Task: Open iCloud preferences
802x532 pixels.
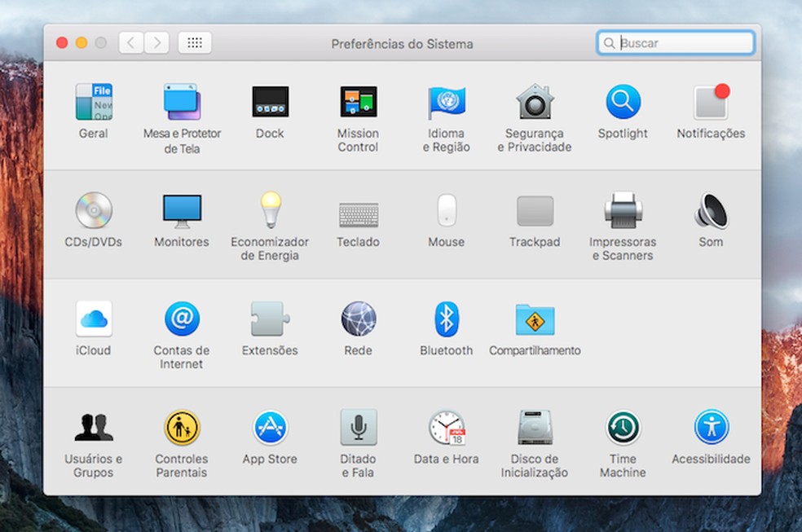Action: point(94,319)
